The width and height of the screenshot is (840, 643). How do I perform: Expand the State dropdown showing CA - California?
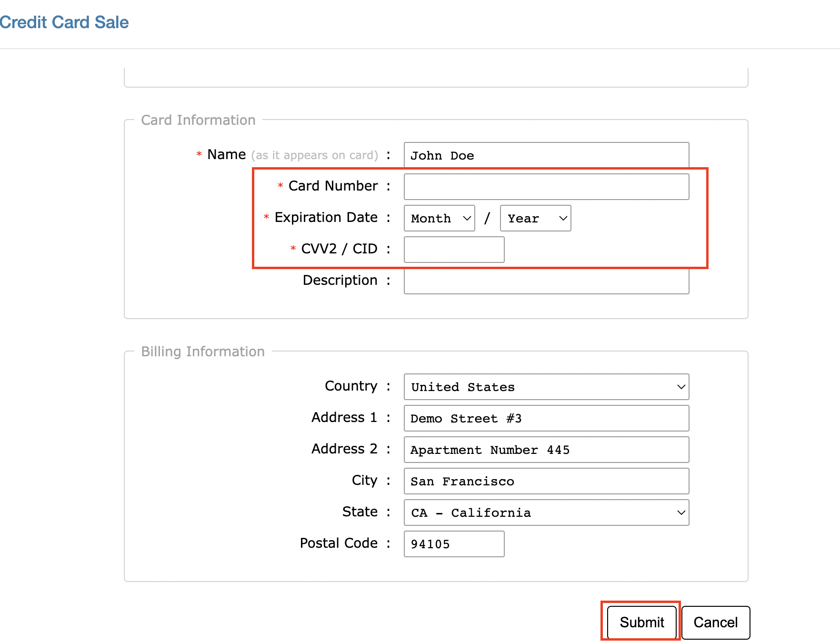tap(546, 512)
